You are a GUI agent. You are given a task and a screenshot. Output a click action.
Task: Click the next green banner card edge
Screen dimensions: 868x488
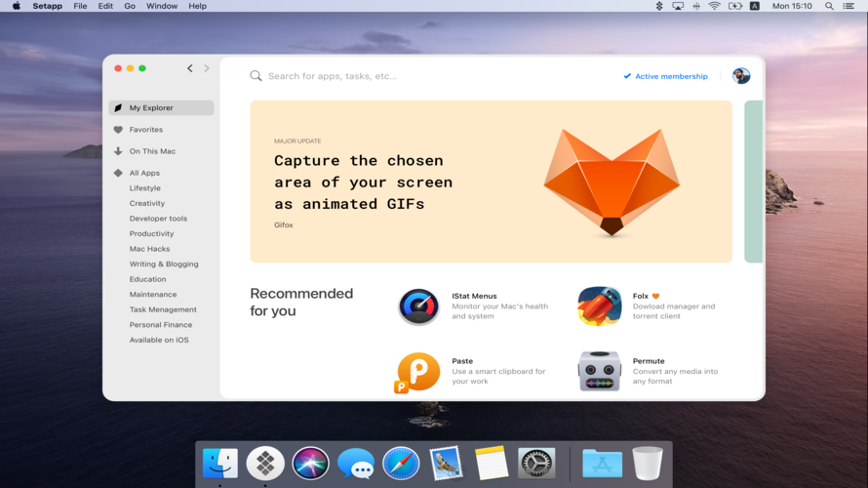pos(754,182)
